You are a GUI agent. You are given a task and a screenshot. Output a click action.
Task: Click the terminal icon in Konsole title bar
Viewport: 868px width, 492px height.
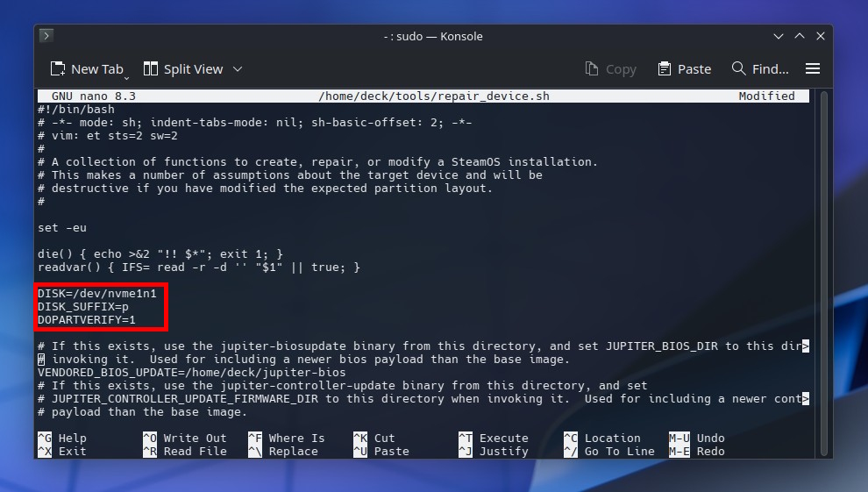point(46,36)
